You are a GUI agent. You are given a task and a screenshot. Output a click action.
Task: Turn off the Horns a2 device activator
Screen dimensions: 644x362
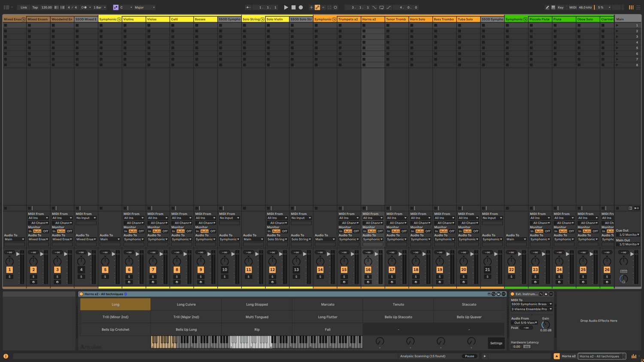(x=81, y=294)
